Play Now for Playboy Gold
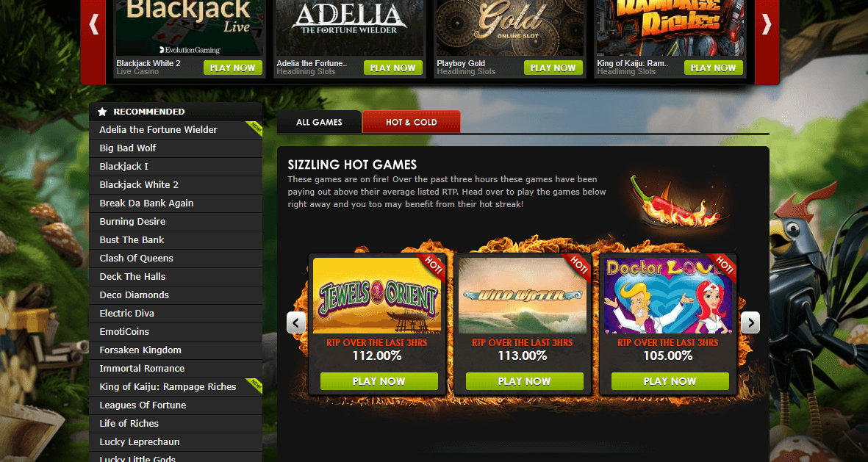 coord(553,68)
